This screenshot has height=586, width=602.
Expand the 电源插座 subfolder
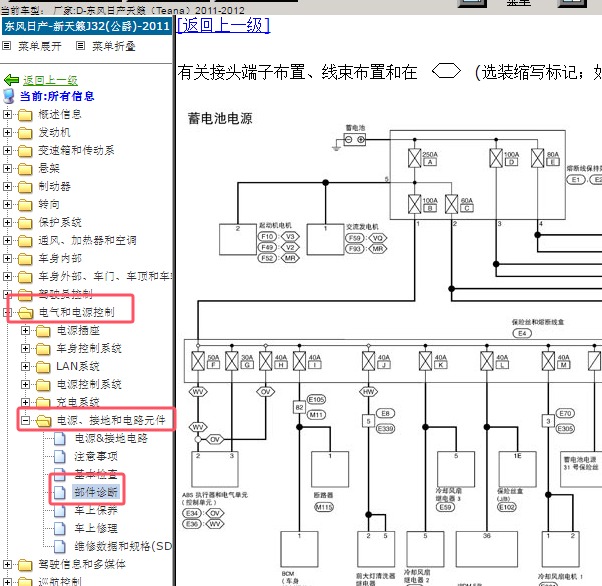point(25,330)
